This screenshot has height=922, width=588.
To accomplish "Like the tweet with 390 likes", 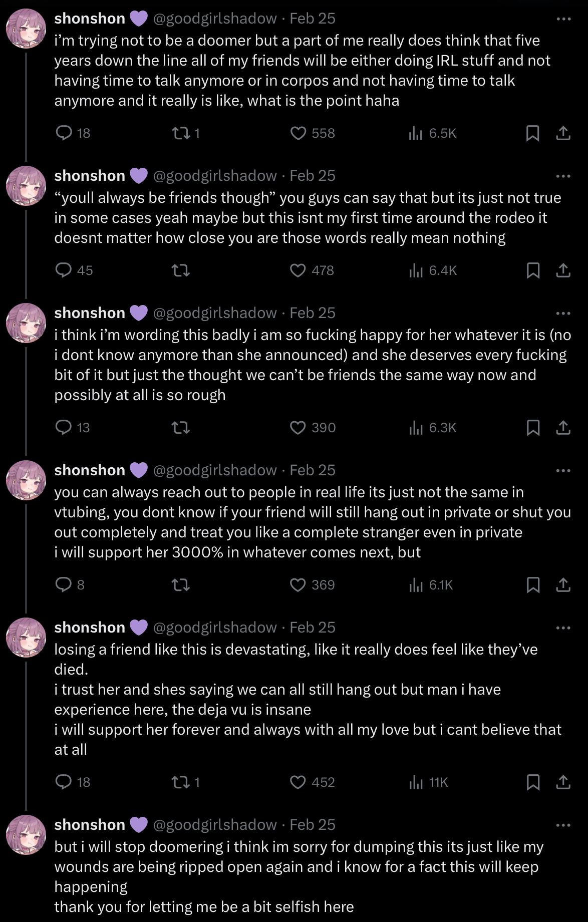I will coord(298,428).
